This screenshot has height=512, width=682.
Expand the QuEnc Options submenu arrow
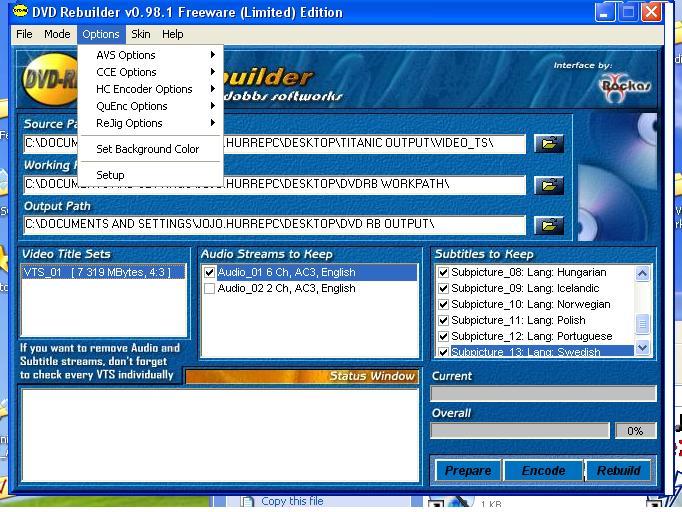click(x=213, y=106)
